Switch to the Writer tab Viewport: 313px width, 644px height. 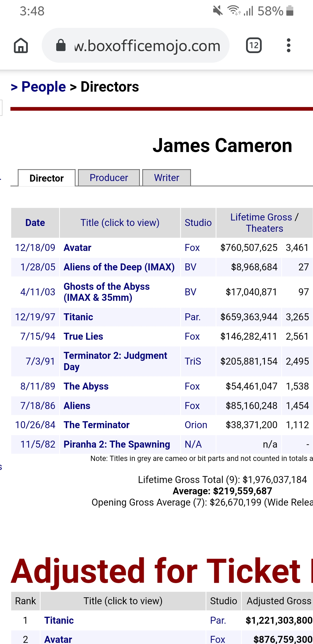pos(167,178)
